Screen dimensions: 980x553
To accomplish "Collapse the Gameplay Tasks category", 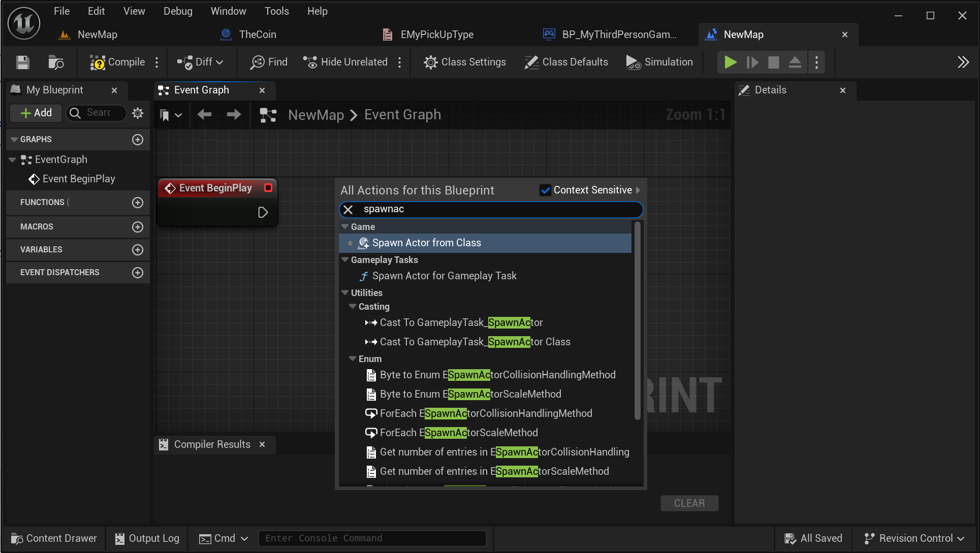I will (345, 260).
